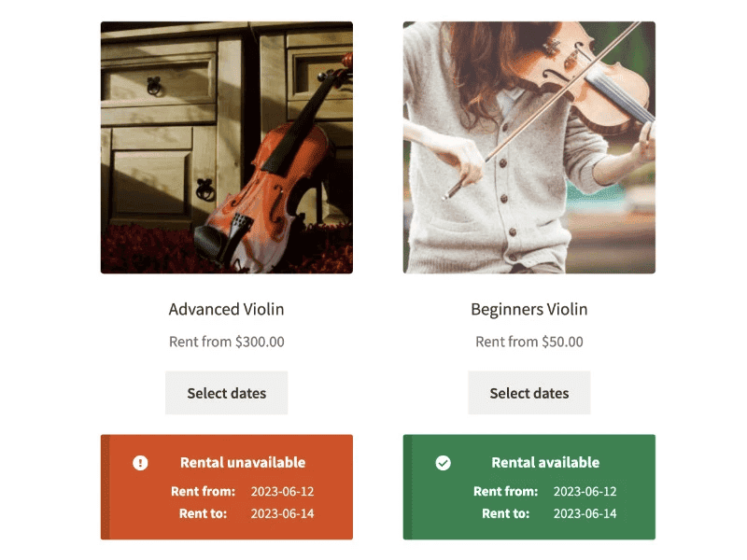The image size is (747, 560).
Task: Click the Rental available heading
Action: pos(545,462)
